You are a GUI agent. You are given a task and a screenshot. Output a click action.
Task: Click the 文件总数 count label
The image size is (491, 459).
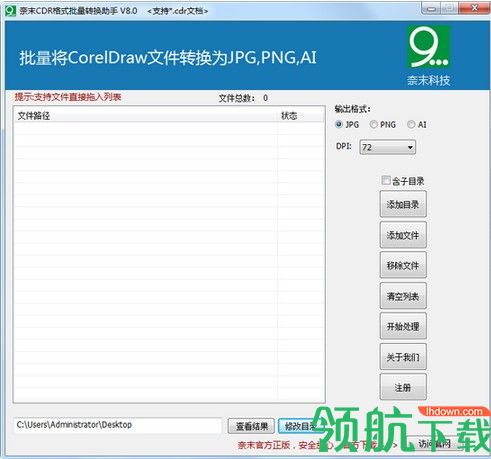coord(243,98)
